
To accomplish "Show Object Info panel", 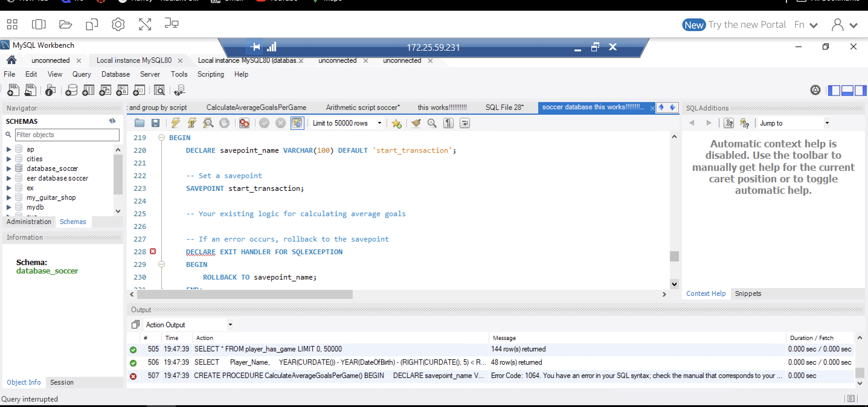I will pos(24,382).
